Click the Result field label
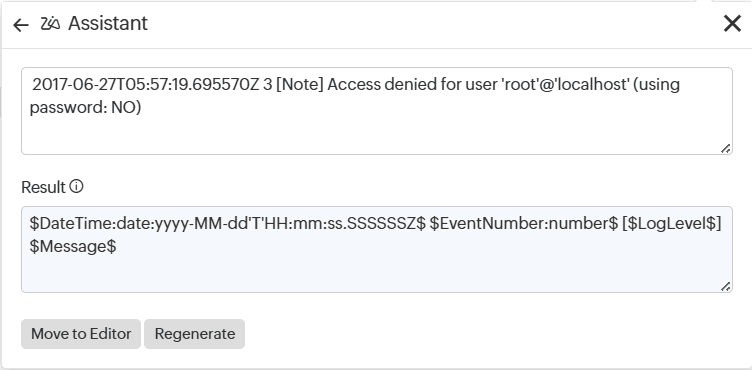The width and height of the screenshot is (752, 370). (x=43, y=187)
